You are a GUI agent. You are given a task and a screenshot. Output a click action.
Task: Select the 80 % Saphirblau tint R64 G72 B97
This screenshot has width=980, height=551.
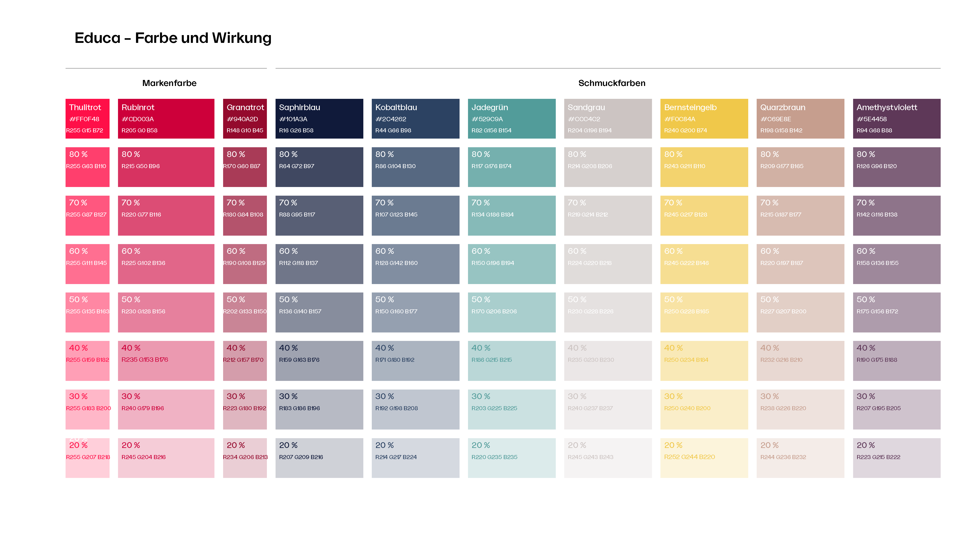pos(319,167)
